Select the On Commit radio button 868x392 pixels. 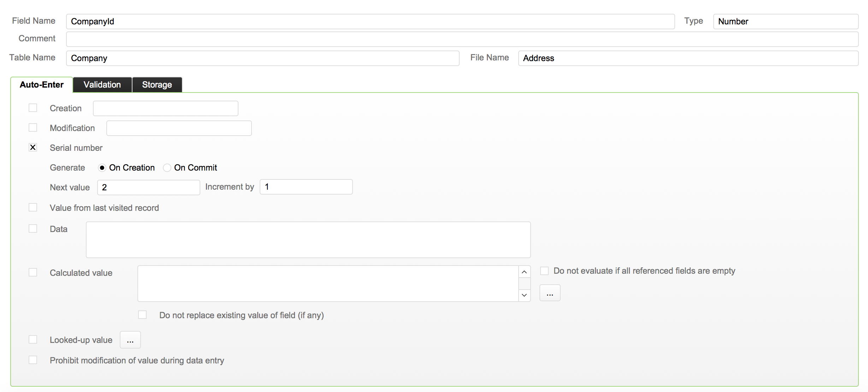[x=167, y=168]
